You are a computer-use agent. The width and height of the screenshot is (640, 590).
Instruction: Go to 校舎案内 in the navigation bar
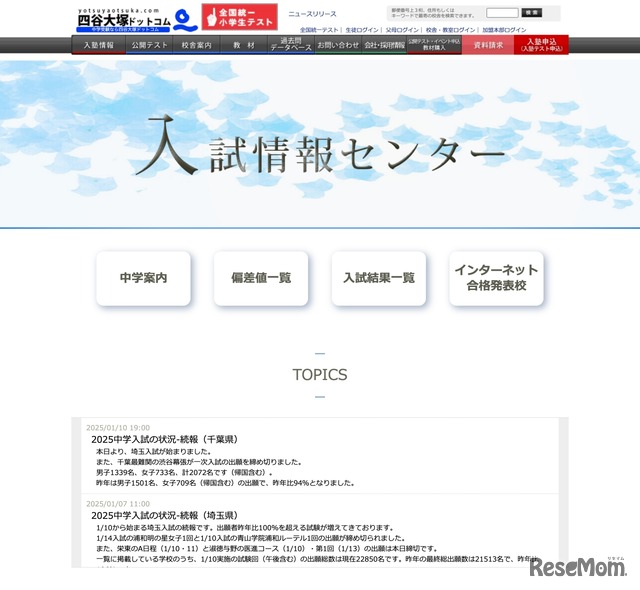click(x=196, y=46)
